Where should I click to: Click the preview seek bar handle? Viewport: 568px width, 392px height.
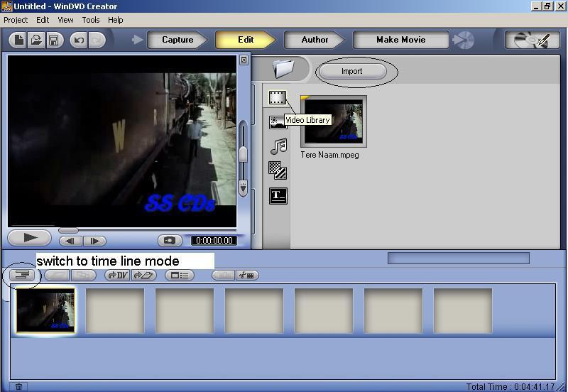(x=68, y=230)
